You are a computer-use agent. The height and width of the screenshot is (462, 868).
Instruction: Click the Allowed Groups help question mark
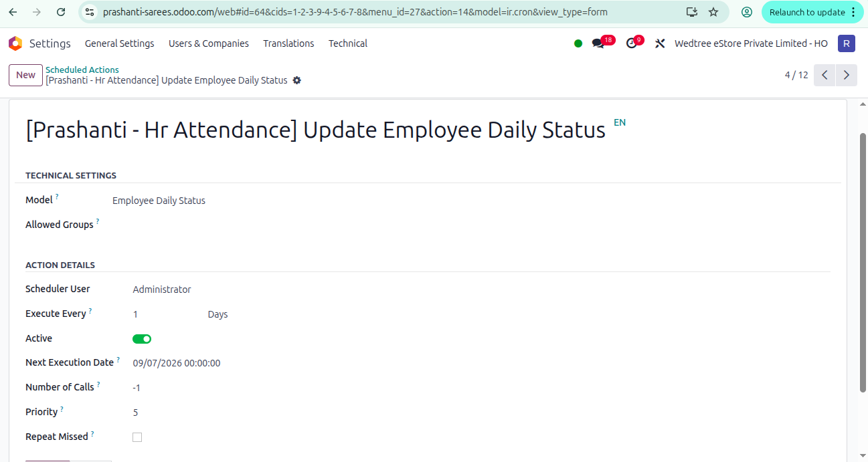[x=98, y=222]
